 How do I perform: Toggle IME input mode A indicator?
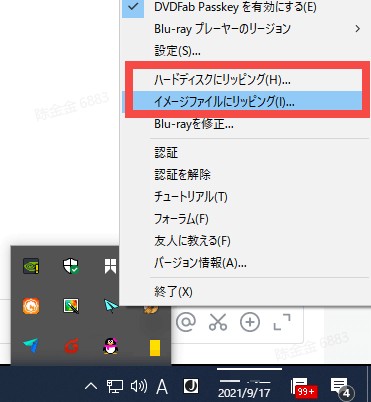162,387
